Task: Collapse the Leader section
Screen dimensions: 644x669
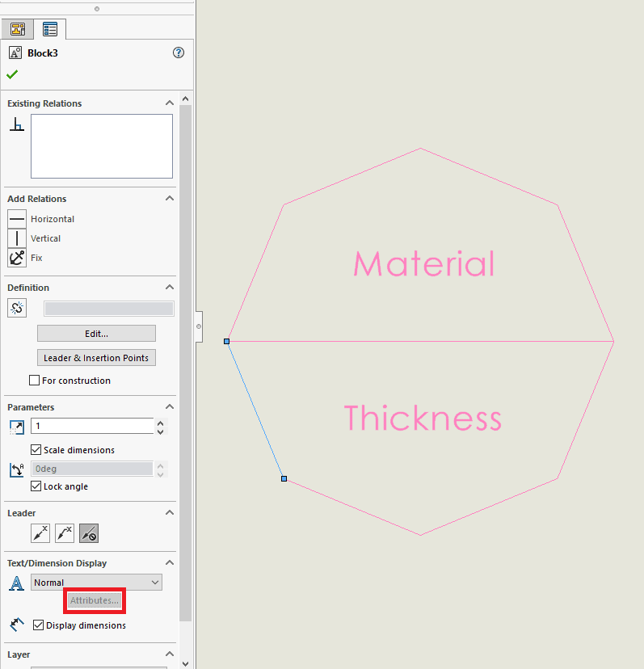Action: click(170, 512)
